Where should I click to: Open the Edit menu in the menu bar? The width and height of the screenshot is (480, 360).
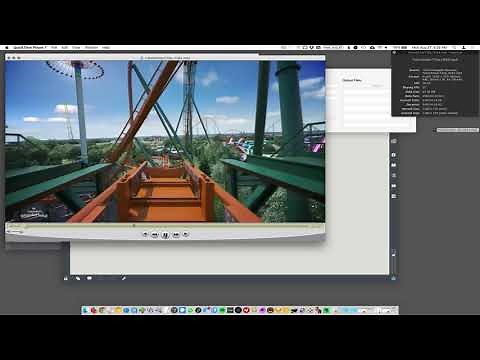[x=65, y=48]
